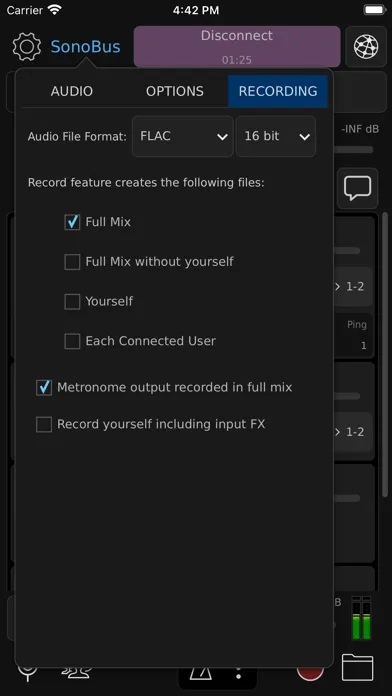Enable the Yourself recording checkbox
This screenshot has height=696, width=392.
pyautogui.click(x=72, y=302)
